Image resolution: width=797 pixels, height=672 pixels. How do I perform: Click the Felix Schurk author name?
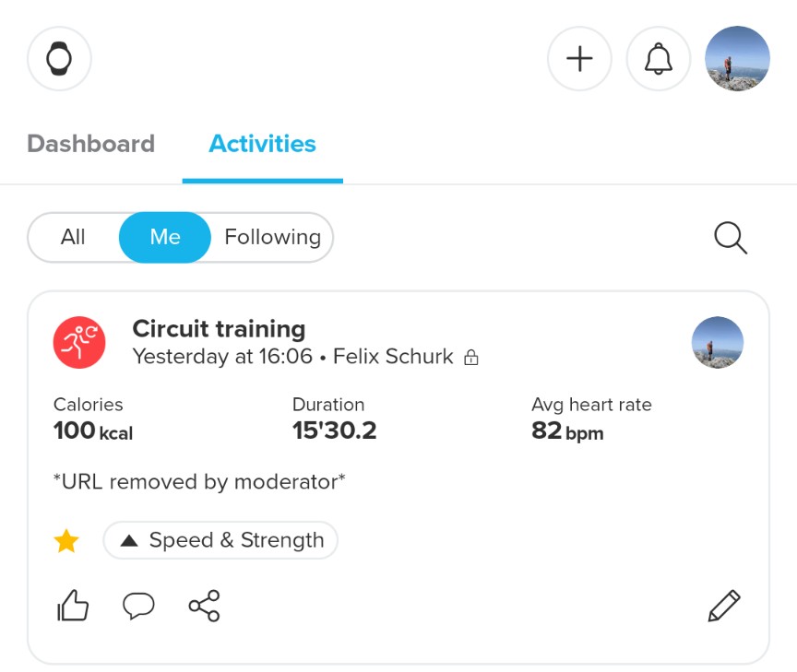(393, 356)
